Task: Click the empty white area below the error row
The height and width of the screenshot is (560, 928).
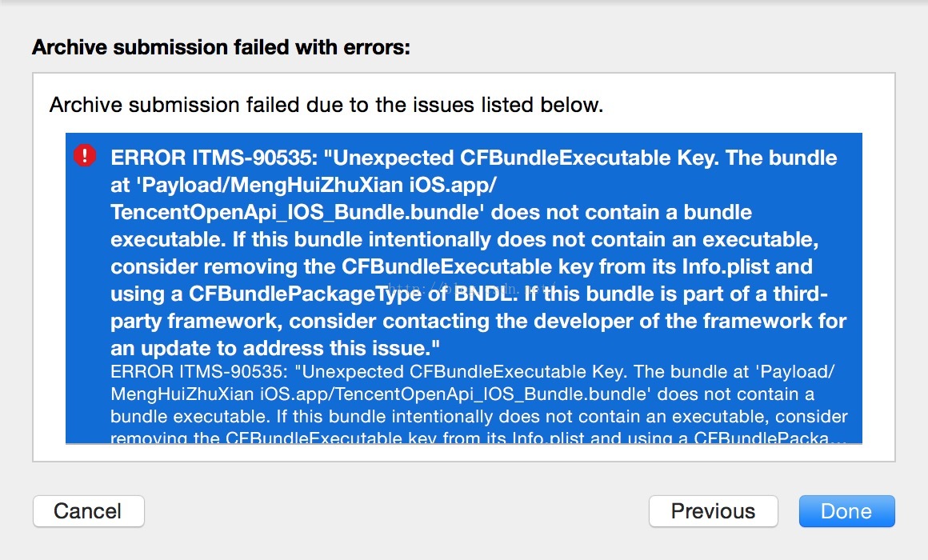Action: pos(463,452)
